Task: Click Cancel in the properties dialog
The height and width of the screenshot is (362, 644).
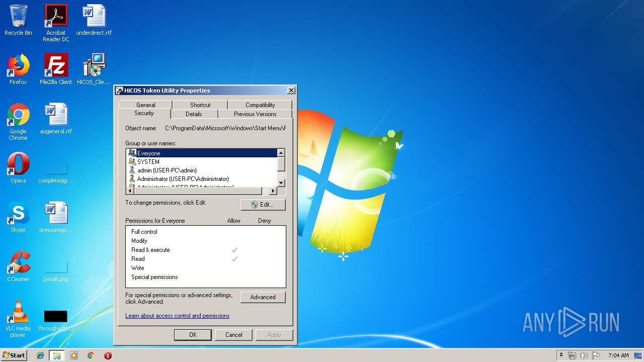Action: (234, 335)
